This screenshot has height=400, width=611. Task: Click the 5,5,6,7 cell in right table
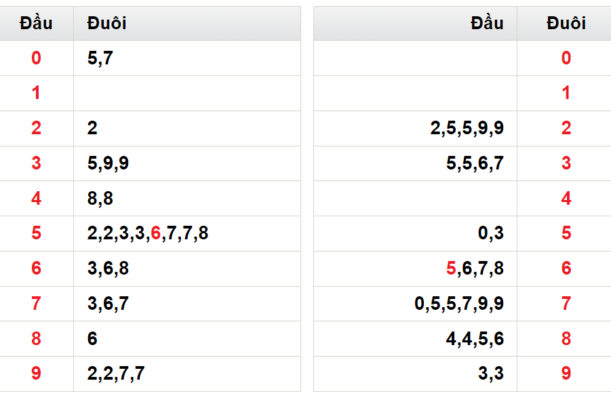(415, 163)
